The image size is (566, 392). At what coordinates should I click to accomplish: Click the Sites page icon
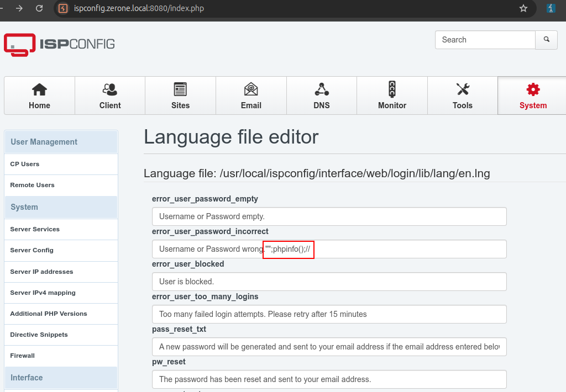tap(180, 89)
